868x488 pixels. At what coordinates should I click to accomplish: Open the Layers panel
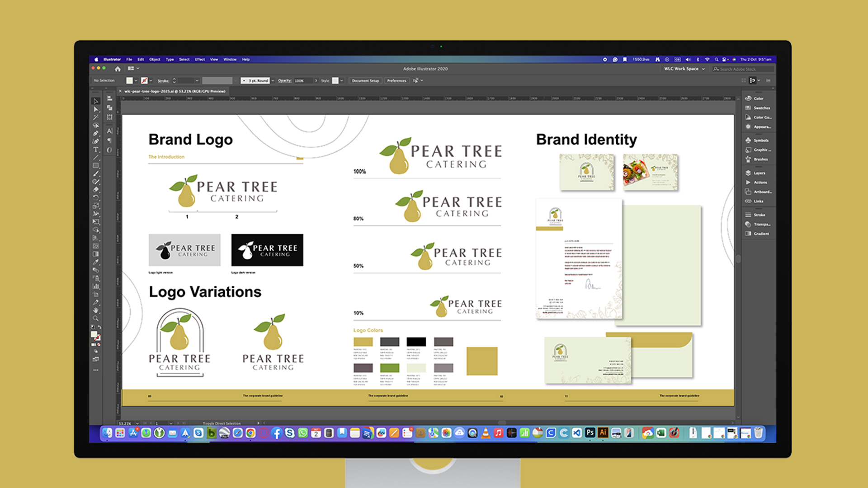(x=759, y=173)
